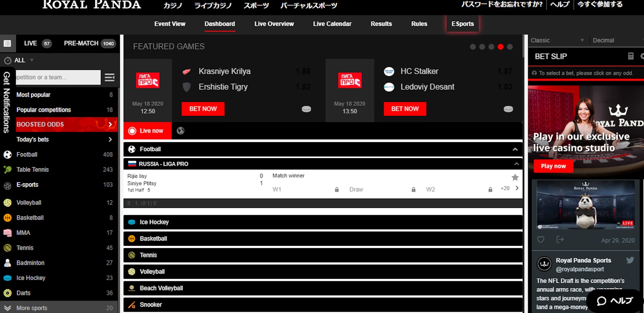Like the Royal Panda post heart icon
The height and width of the screenshot is (313, 644).
point(541,240)
